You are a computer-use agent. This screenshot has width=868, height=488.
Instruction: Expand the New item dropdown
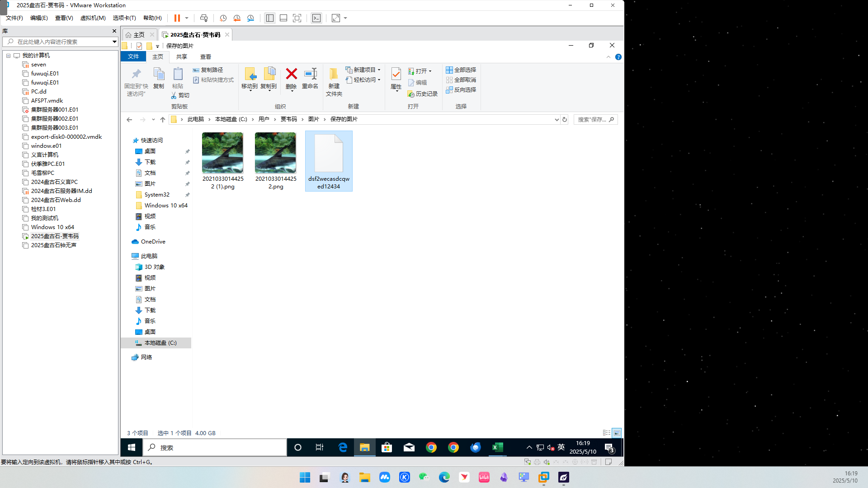click(379, 70)
